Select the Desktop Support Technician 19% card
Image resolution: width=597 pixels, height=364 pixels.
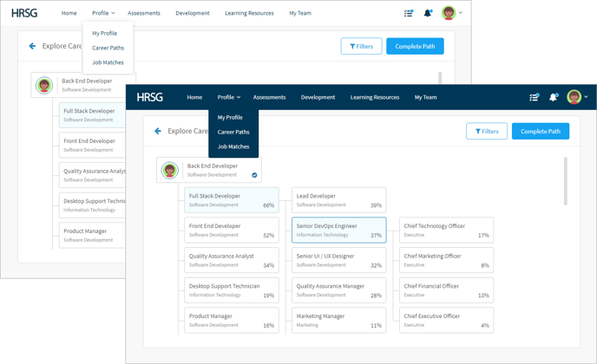[x=232, y=290]
